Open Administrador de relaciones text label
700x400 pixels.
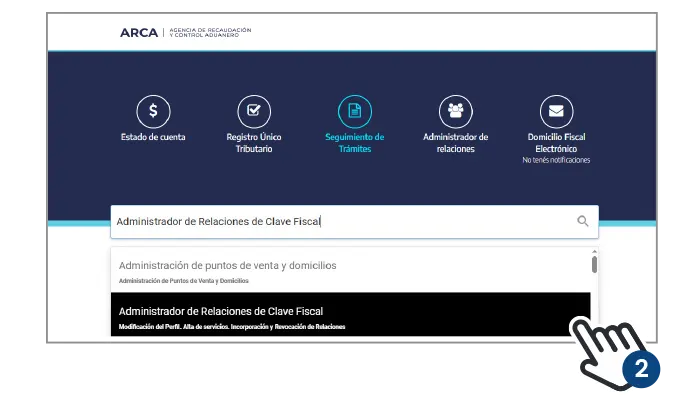pos(455,142)
